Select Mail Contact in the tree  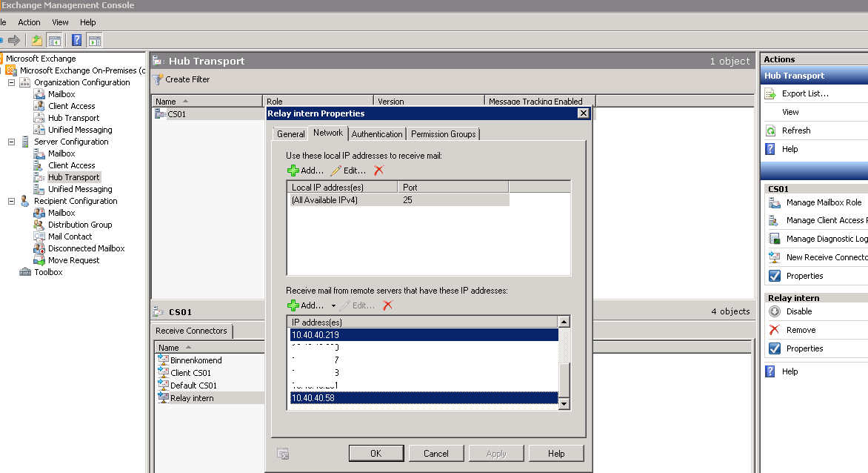pos(70,236)
